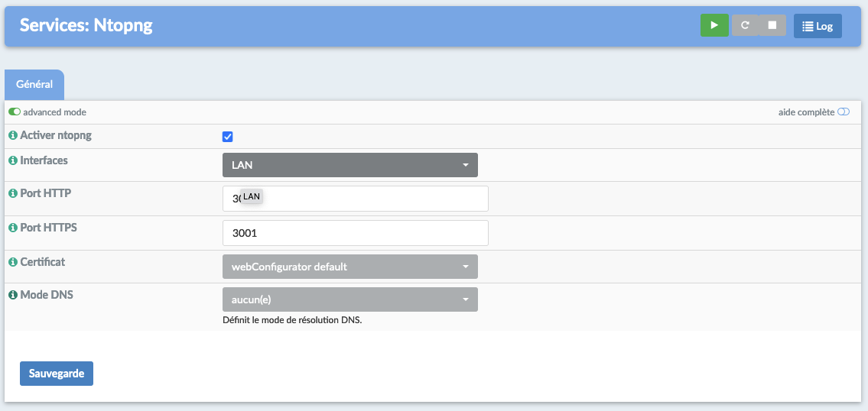Show help info icon for Activer ntopng

[13, 135]
